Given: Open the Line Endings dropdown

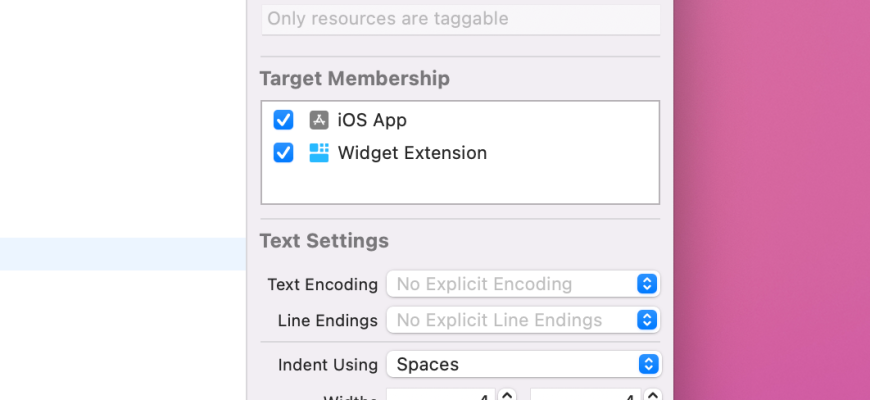Looking at the screenshot, I should point(523,320).
